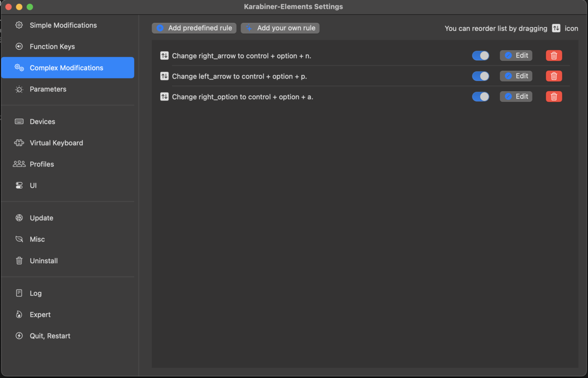Click the Log document icon

click(19, 293)
